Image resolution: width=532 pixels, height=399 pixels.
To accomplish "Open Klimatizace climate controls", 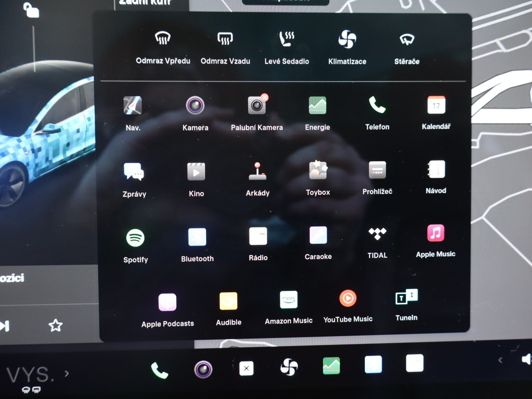I will [x=347, y=39].
